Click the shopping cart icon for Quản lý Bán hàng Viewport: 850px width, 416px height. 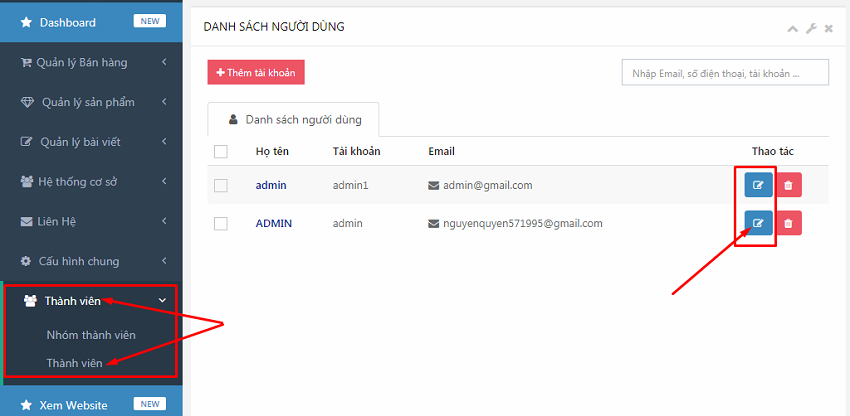(x=26, y=62)
